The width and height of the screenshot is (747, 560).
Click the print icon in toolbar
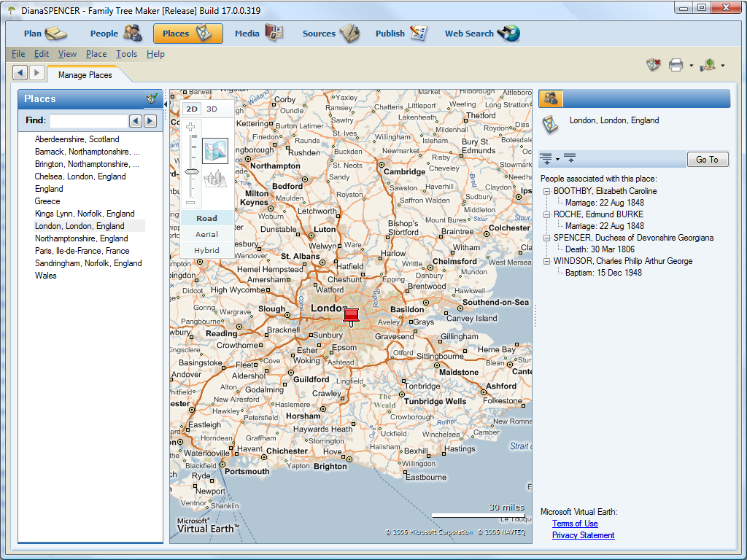coord(676,65)
